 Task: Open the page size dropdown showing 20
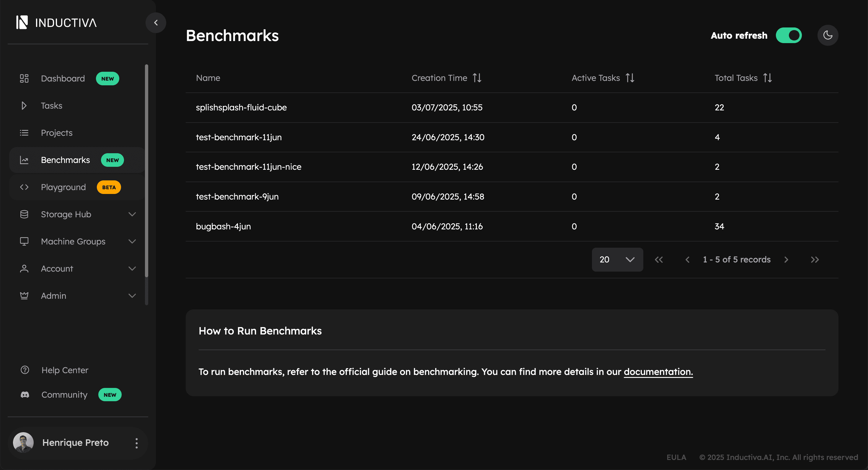(617, 260)
